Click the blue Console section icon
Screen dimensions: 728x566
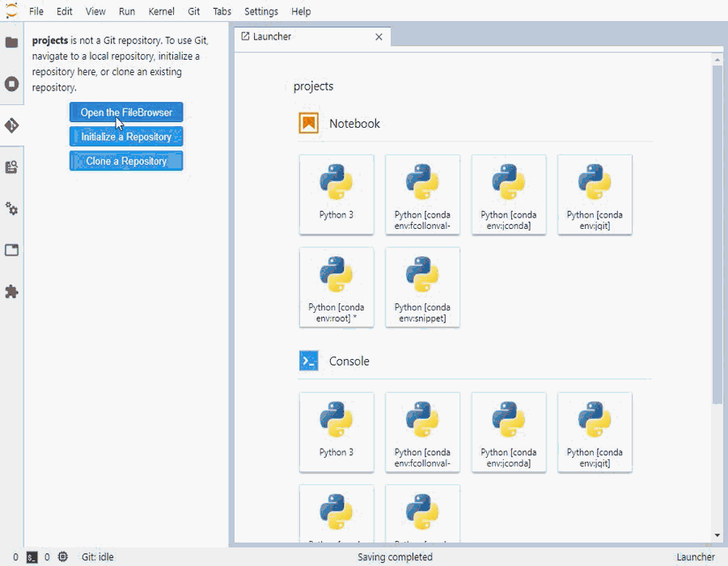click(x=309, y=361)
